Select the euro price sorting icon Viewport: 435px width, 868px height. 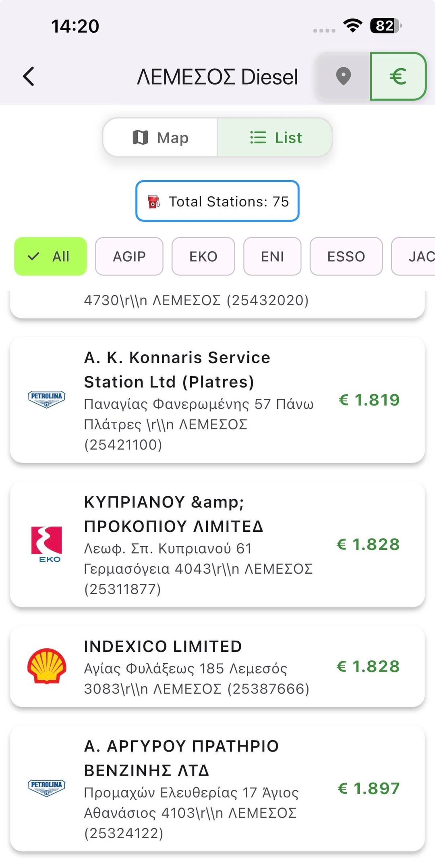[x=398, y=76]
